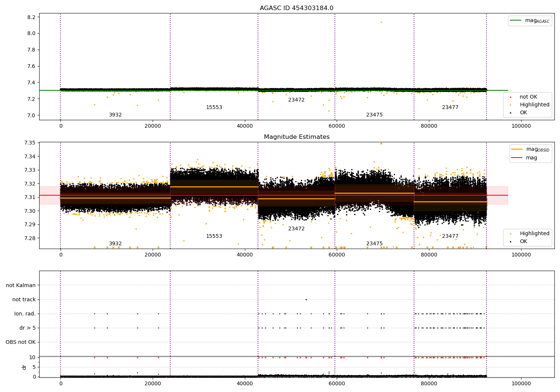Click obsid label 15553 in the top plot

point(214,108)
